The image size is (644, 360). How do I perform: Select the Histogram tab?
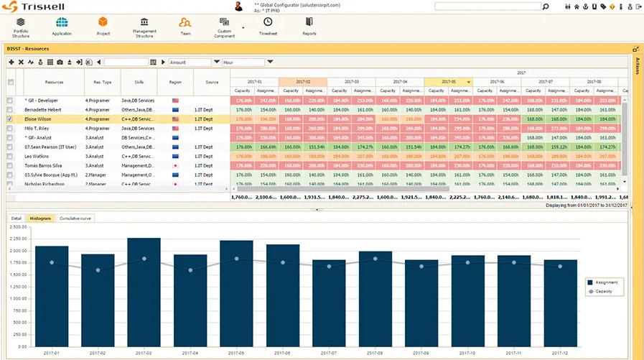40,218
